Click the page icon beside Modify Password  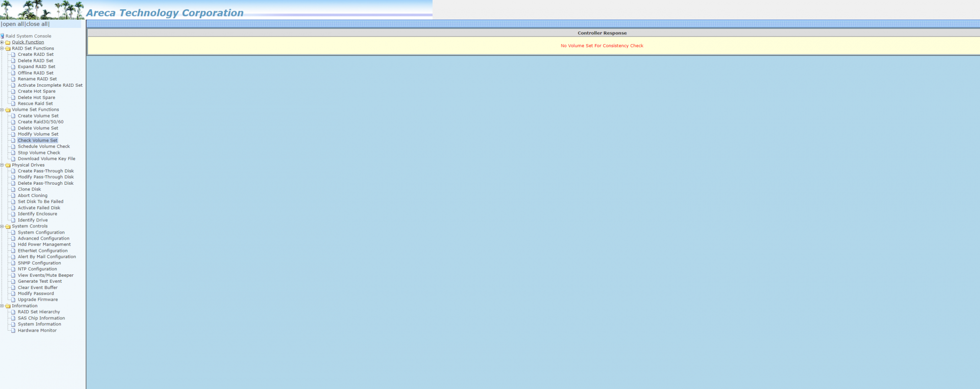click(14, 293)
